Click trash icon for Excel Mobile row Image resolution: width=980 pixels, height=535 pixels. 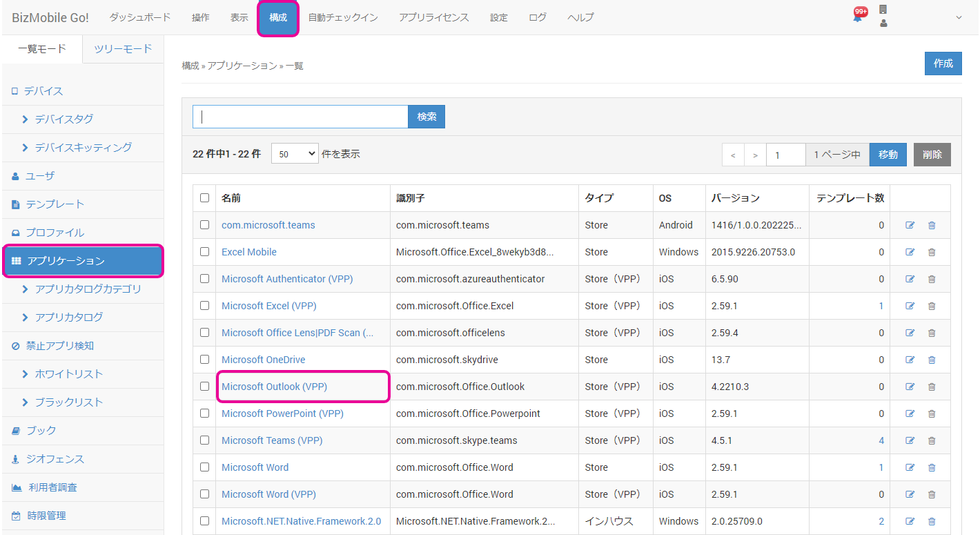coord(932,252)
